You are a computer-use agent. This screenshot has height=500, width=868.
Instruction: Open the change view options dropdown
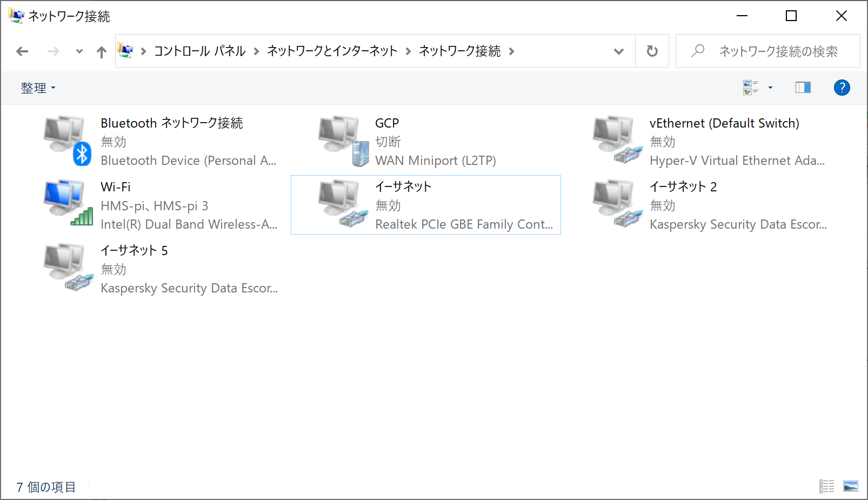pyautogui.click(x=770, y=87)
